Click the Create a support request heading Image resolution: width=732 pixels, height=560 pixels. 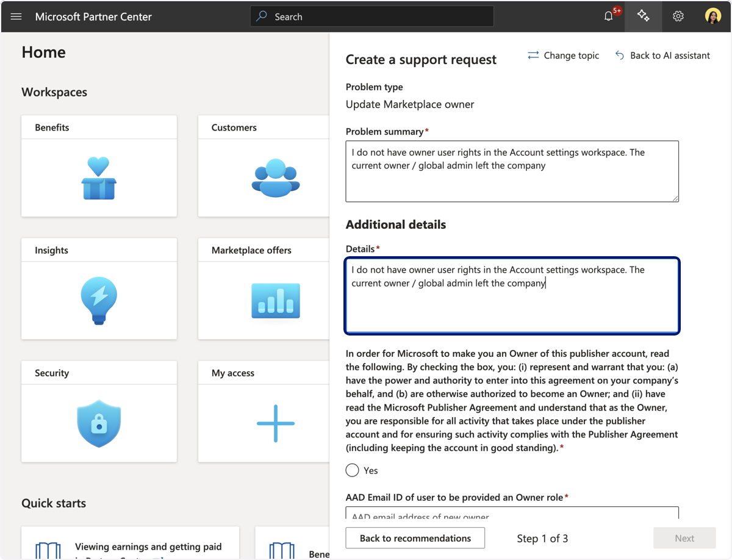tap(421, 60)
